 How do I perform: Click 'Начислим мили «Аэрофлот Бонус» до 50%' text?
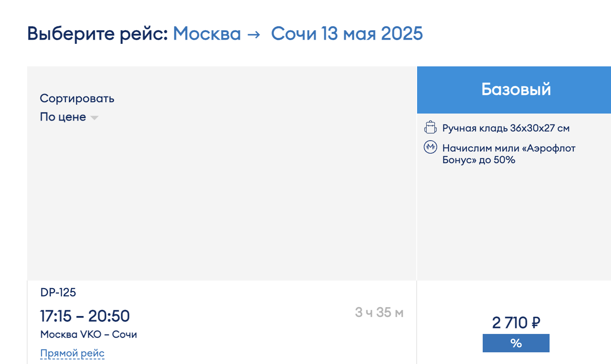point(509,154)
